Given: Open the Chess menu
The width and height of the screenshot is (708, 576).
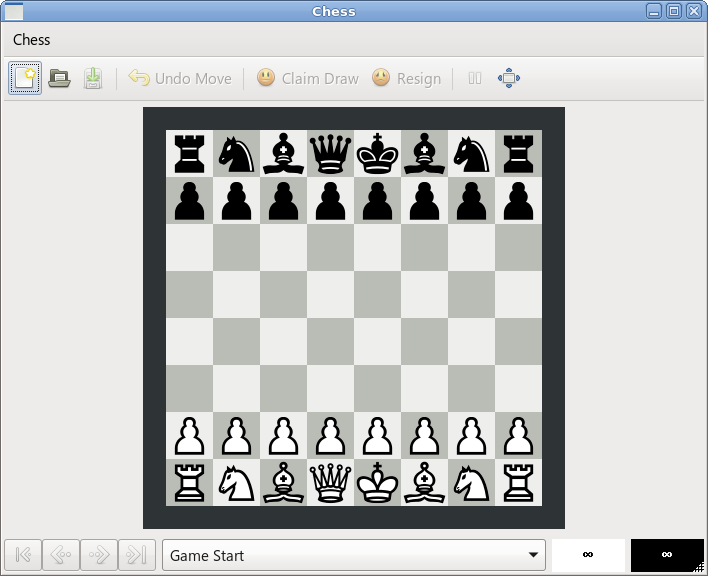Looking at the screenshot, I should [31, 40].
